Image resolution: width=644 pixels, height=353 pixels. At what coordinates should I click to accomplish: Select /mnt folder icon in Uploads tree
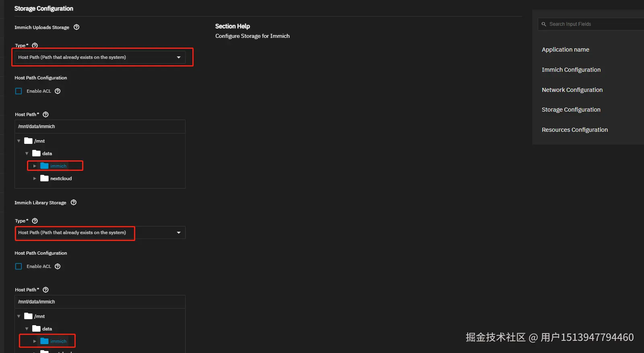click(28, 141)
